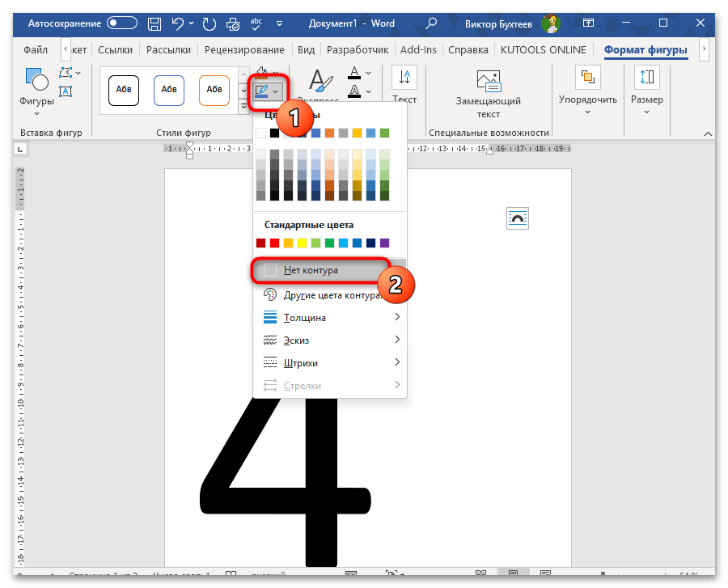Pick the red standard outline color
The height and width of the screenshot is (588, 728).
(x=274, y=243)
